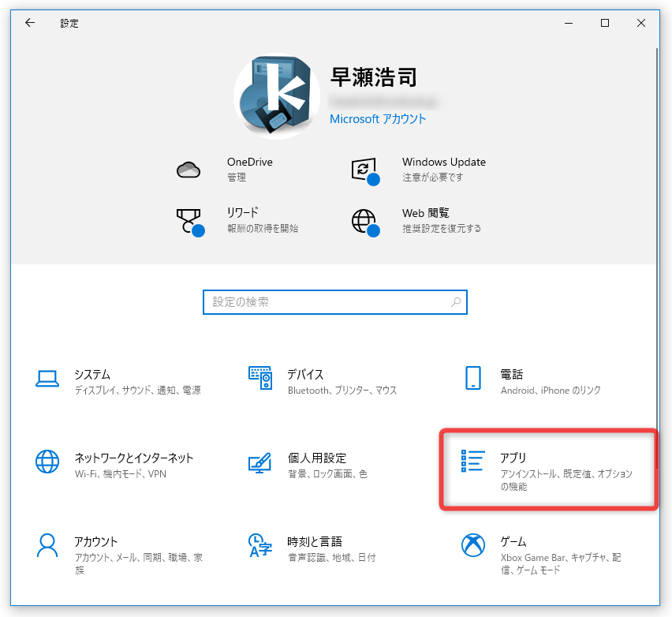Viewport: 672px width, 617px height.
Task: Click the 電話 phone icon
Action: [473, 378]
